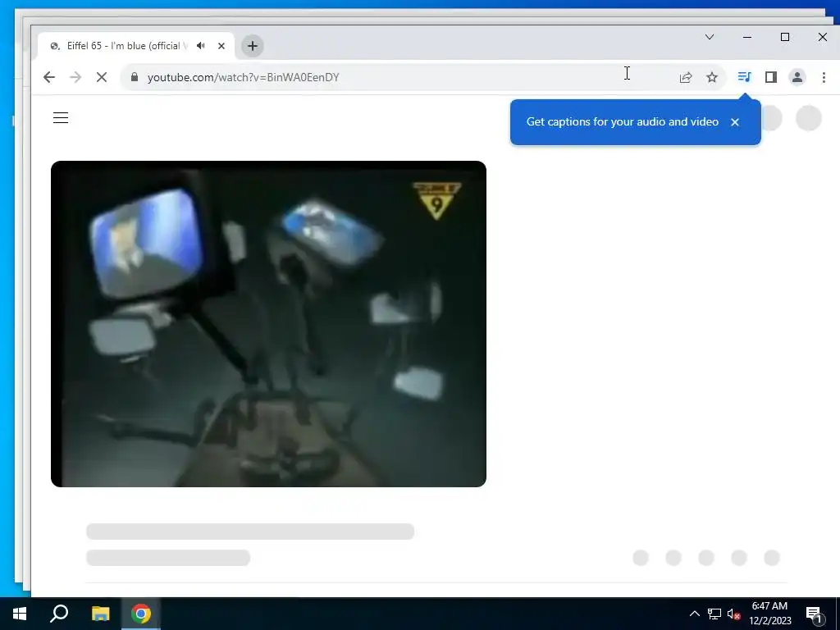Read the Get captions tooltip text
This screenshot has height=630, width=840.
coord(622,121)
